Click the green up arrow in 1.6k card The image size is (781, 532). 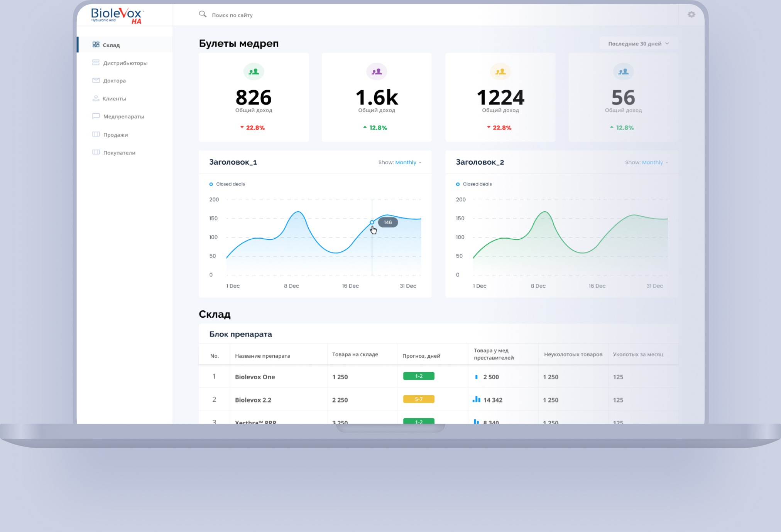click(365, 127)
